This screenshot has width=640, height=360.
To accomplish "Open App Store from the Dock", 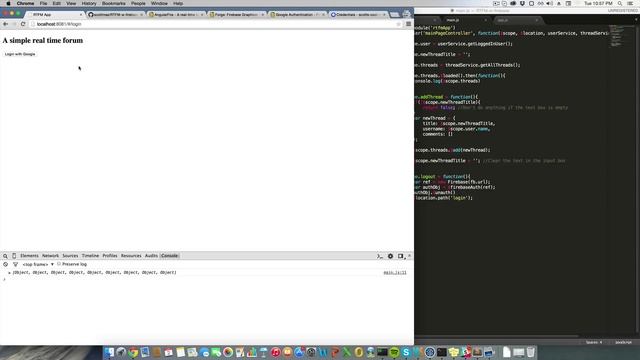I will pyautogui.click(x=299, y=352).
